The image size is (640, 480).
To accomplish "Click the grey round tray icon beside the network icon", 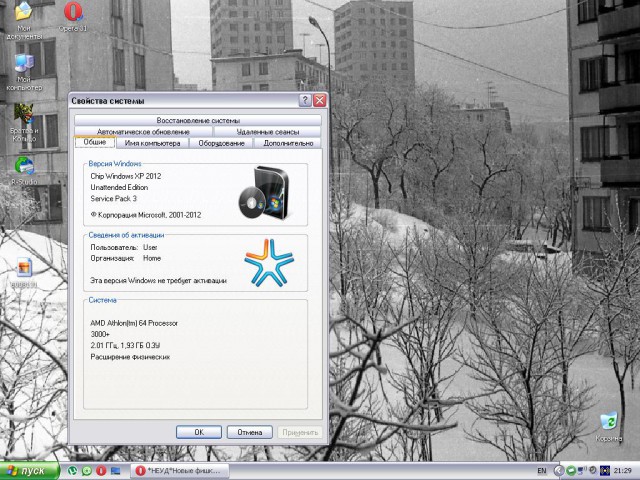I will click(x=593, y=471).
